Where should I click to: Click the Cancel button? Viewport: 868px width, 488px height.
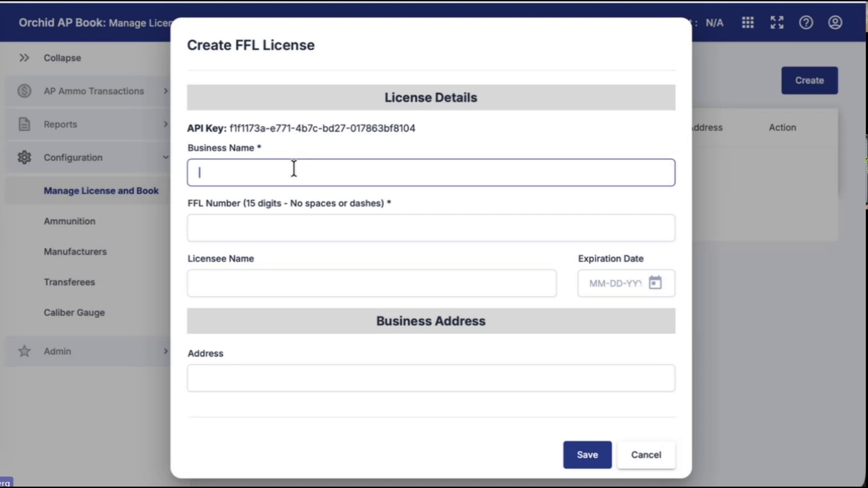[646, 455]
